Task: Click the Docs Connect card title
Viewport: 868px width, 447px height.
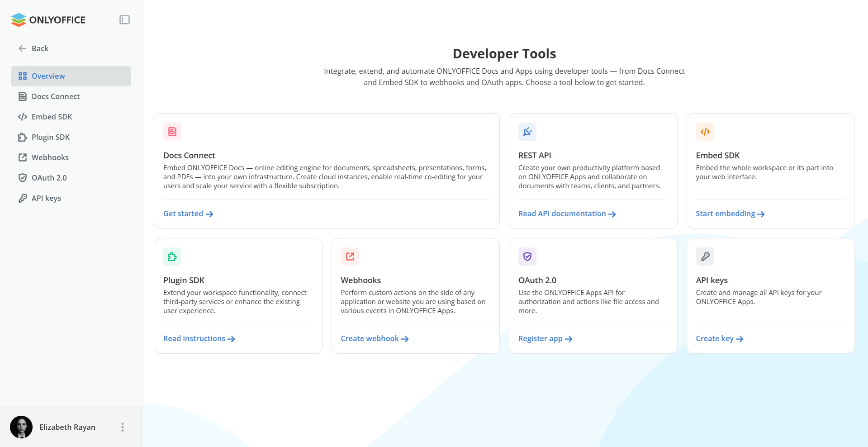Action: pyautogui.click(x=189, y=155)
